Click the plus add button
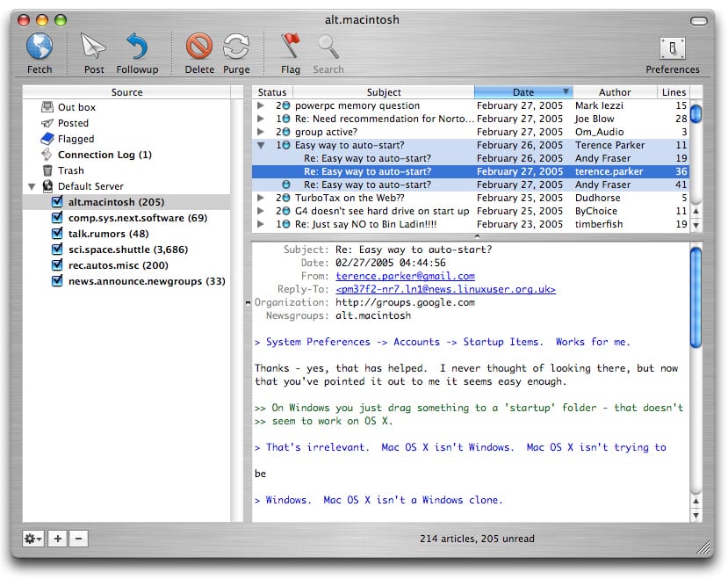The width and height of the screenshot is (728, 579). pyautogui.click(x=58, y=539)
